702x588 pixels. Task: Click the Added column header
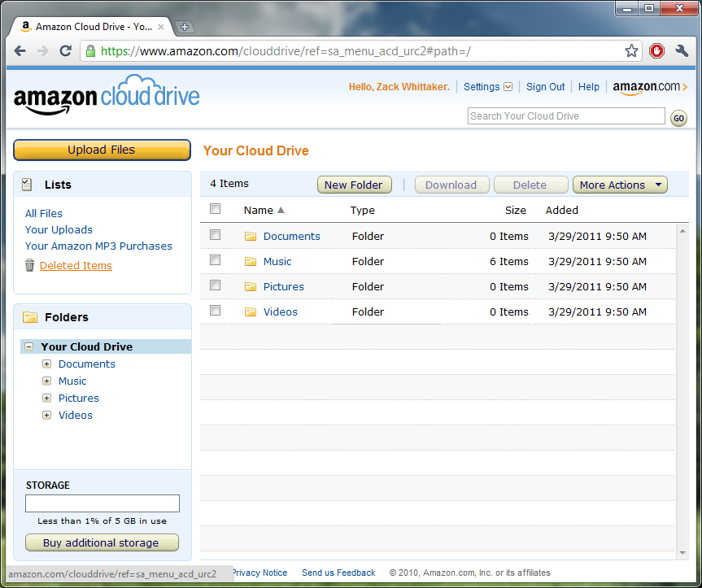(x=561, y=211)
